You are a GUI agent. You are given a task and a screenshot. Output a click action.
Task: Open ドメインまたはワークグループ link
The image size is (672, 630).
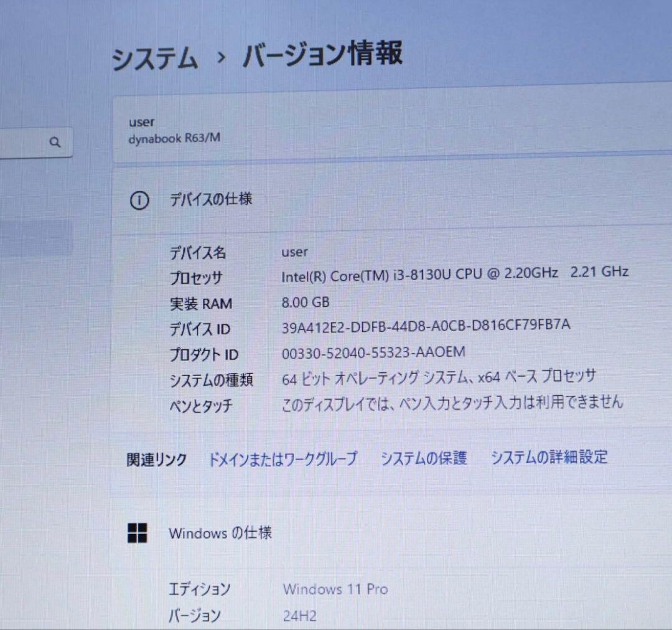click(283, 458)
